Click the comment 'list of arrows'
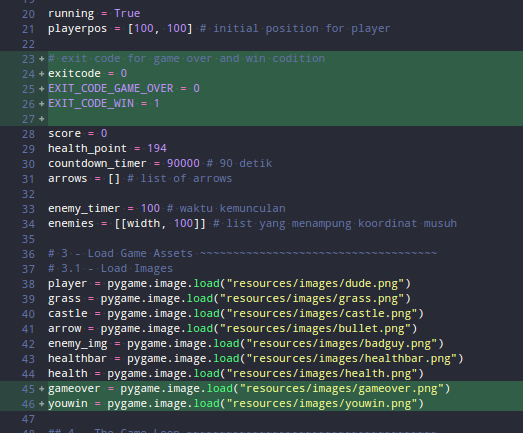 click(x=186, y=178)
